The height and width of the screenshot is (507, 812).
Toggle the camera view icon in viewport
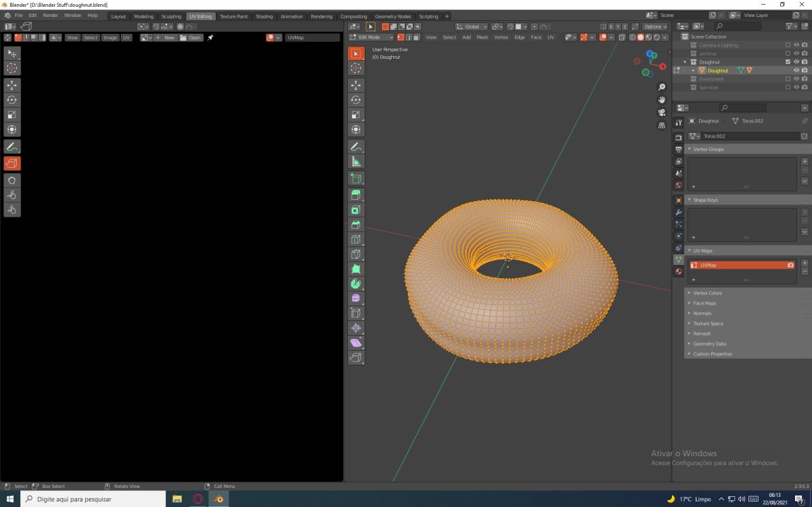(662, 112)
